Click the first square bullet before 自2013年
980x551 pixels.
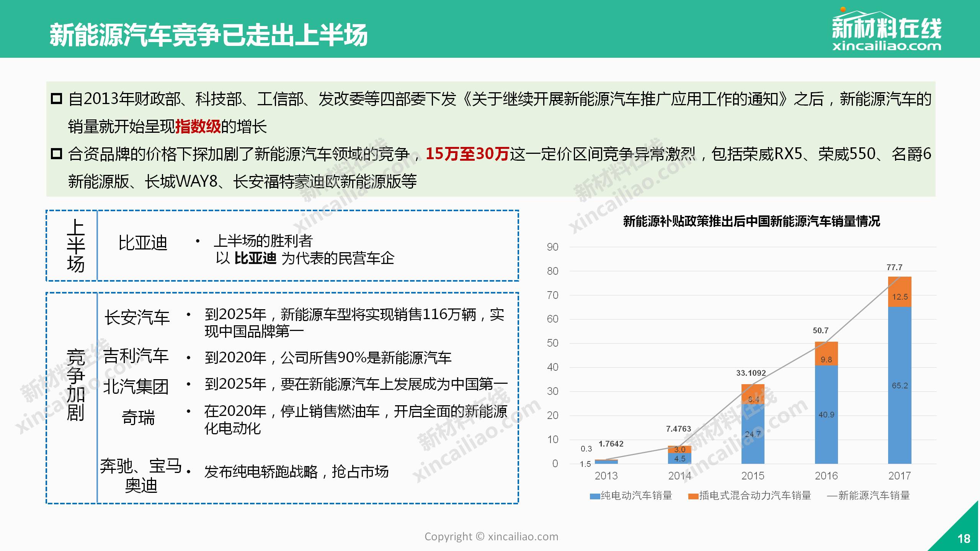(57, 99)
